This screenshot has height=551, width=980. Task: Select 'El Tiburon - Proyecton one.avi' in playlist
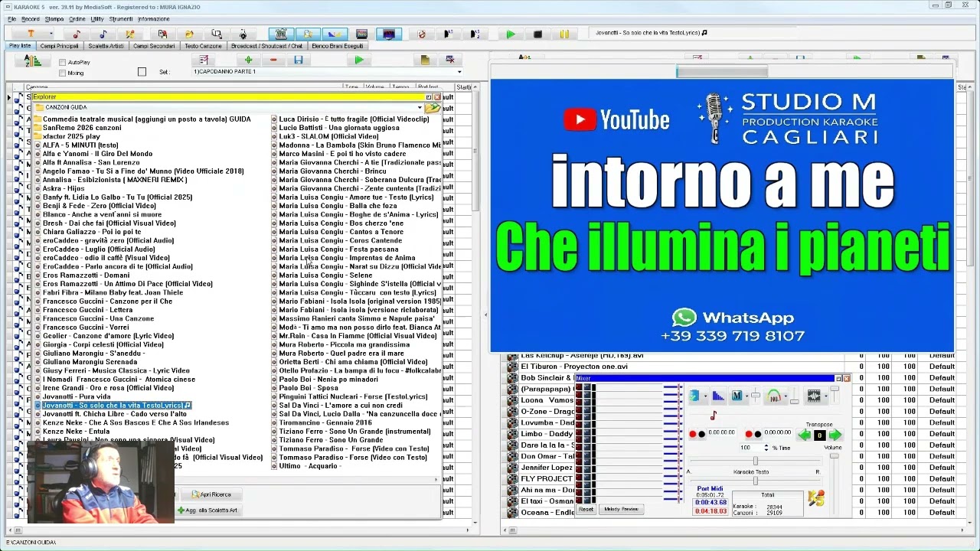coord(574,367)
